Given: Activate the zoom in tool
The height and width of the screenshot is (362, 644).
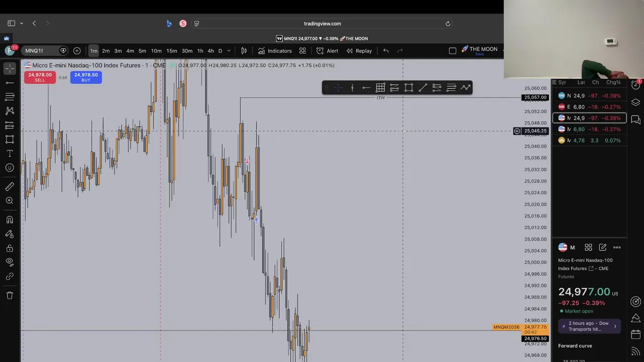Looking at the screenshot, I should click(10, 201).
